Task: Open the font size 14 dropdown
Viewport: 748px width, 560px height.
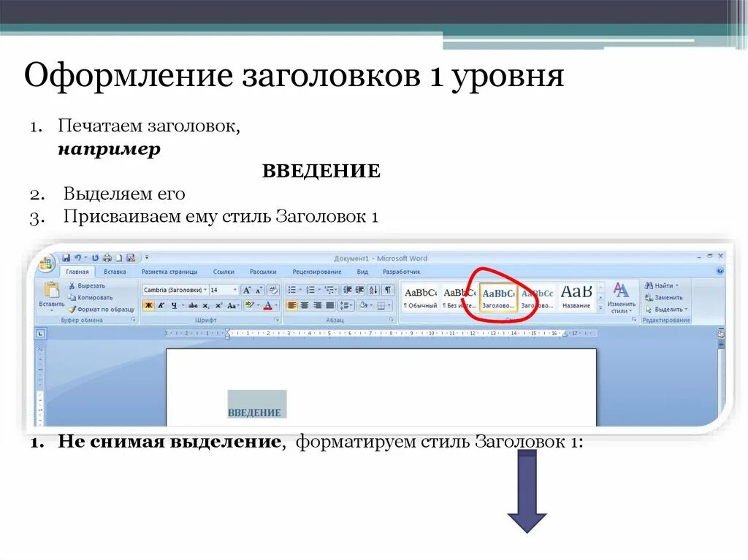Action: tap(234, 290)
